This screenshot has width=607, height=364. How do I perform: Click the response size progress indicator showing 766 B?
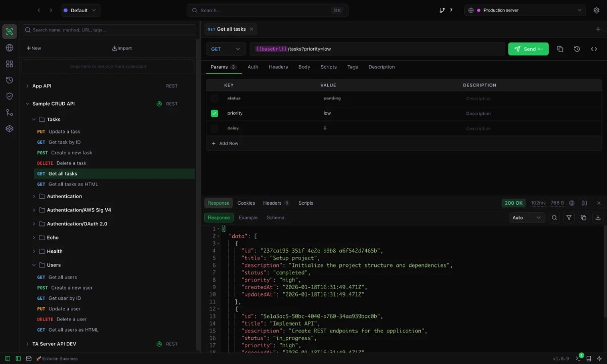tap(556, 203)
